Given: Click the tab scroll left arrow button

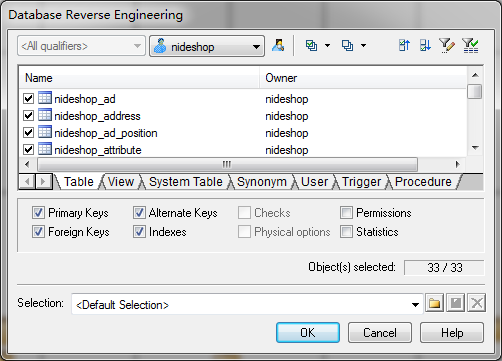Looking at the screenshot, I should [x=27, y=182].
